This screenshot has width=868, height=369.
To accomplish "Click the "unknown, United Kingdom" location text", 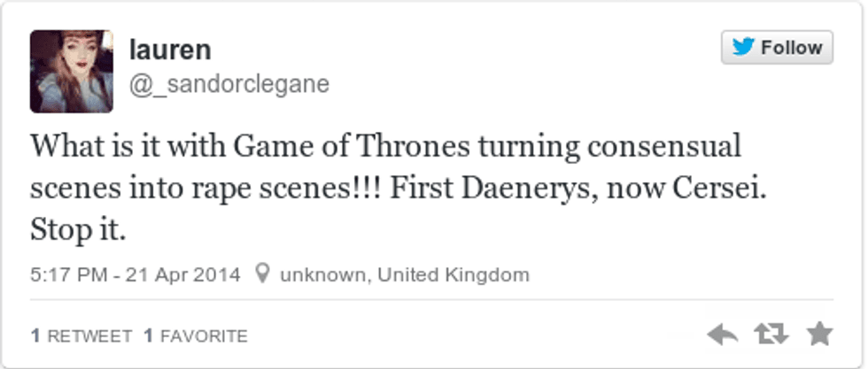I will click(x=405, y=274).
